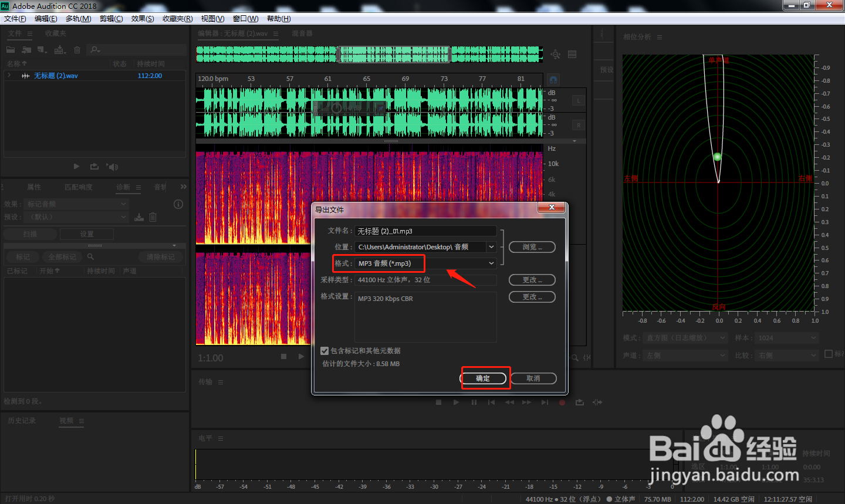This screenshot has width=845, height=504.
Task: Click the insert into multitrack icon in Files panel
Action: tap(60, 50)
